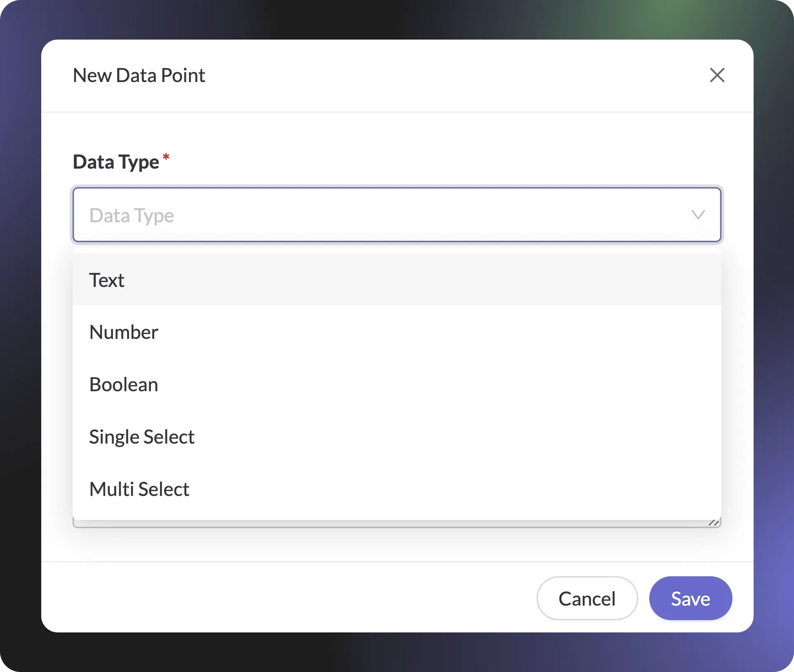Choose the Number data type
794x672 pixels.
tap(397, 332)
